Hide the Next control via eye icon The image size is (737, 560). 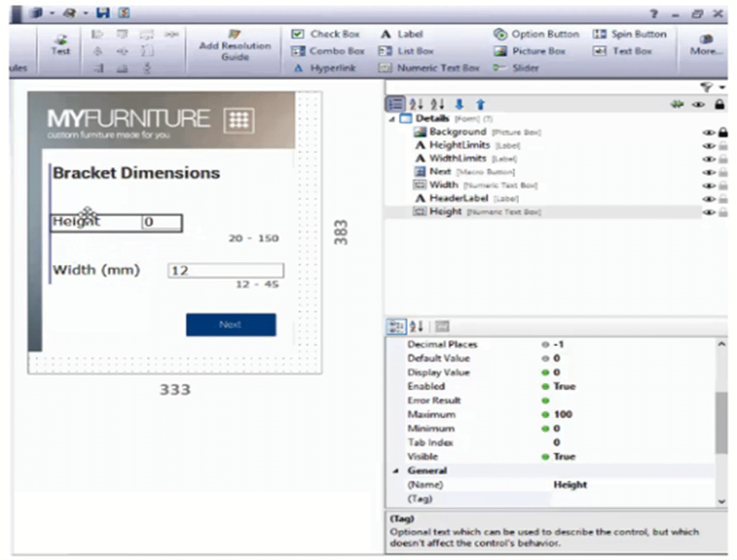[709, 173]
